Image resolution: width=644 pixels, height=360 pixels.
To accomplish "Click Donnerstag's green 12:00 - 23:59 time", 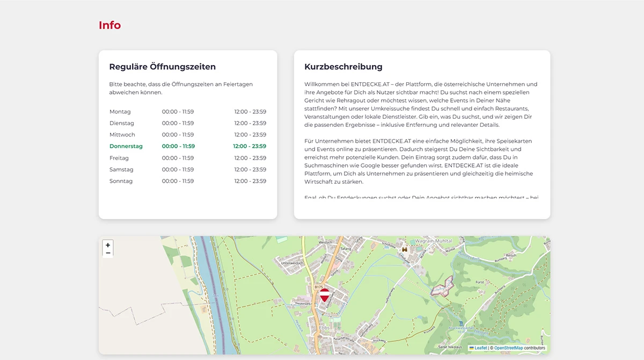I will (250, 146).
